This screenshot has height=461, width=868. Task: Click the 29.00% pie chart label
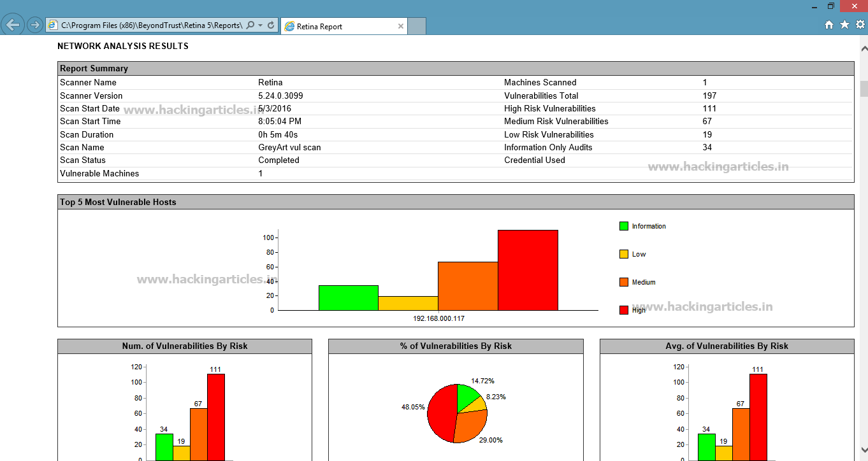(491, 440)
